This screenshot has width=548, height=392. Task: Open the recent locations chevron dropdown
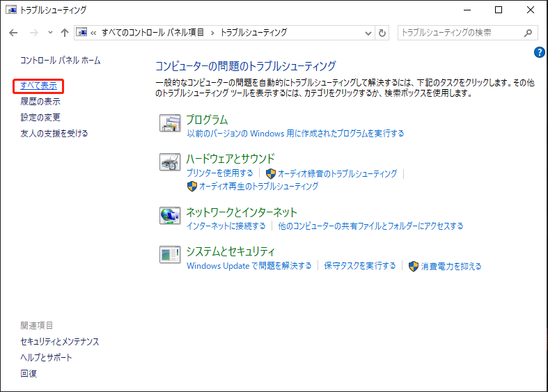(x=50, y=33)
